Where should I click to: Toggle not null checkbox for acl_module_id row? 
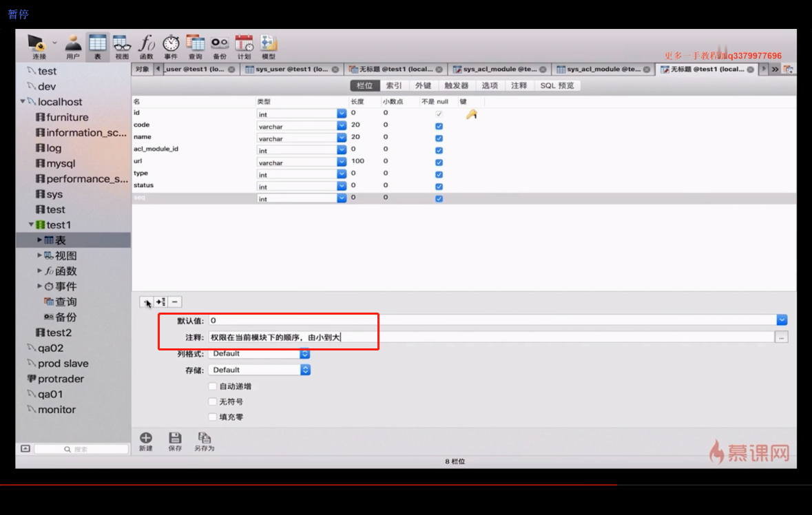439,150
